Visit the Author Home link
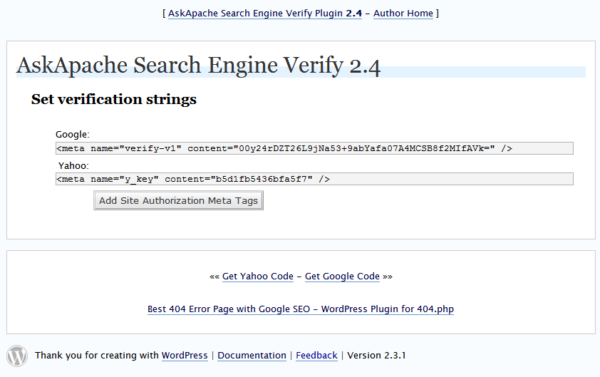Screen dimensions: 600x377 pyautogui.click(x=403, y=13)
